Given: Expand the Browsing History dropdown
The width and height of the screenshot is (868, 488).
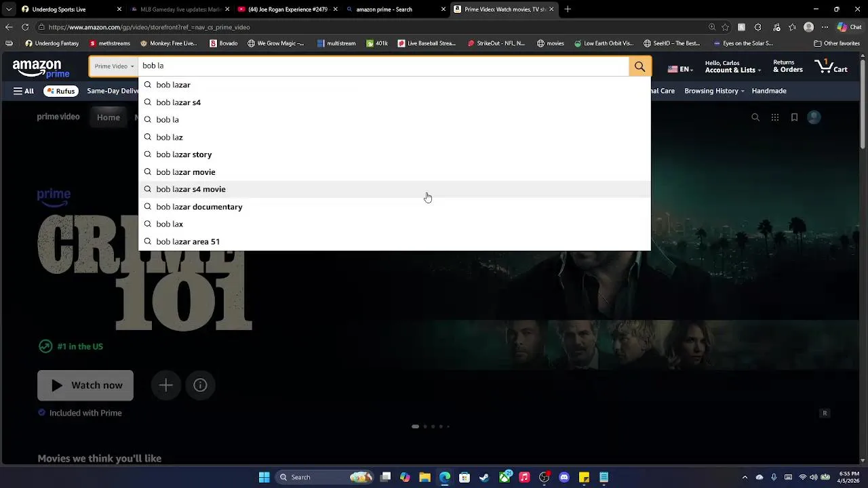Looking at the screenshot, I should tap(714, 91).
